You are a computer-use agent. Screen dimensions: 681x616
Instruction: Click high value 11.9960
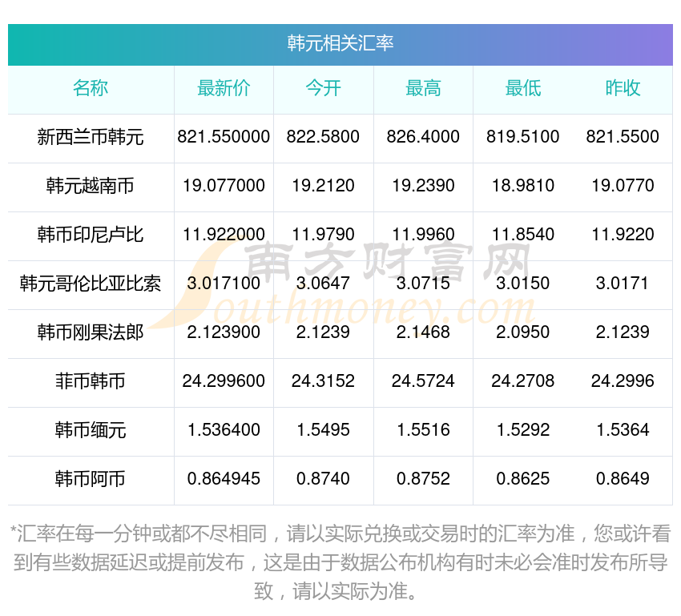423,235
